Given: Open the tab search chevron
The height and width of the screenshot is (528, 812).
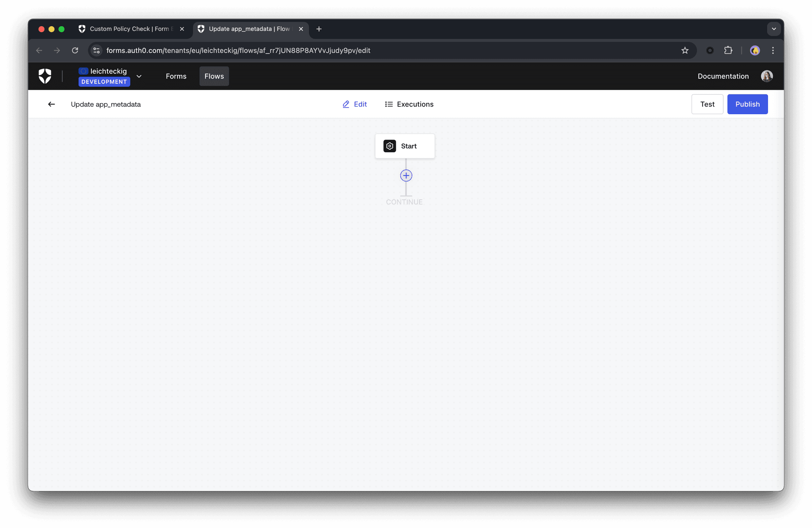Looking at the screenshot, I should point(774,29).
